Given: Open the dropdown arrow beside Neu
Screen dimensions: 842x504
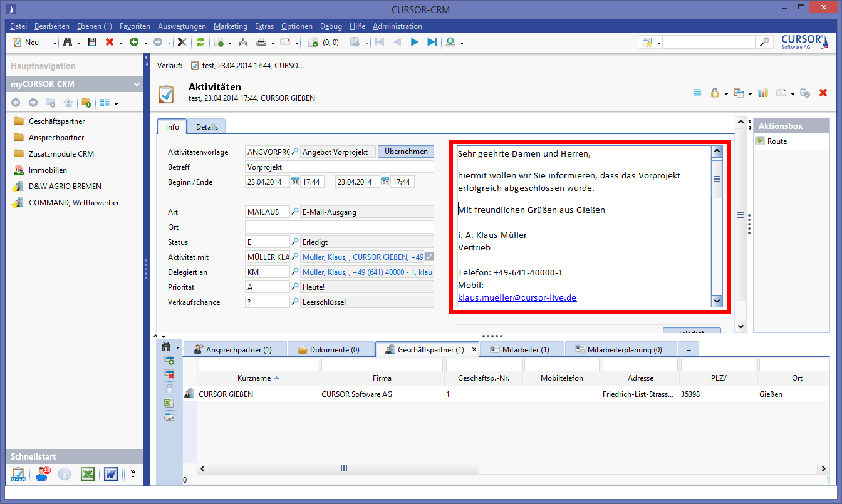Looking at the screenshot, I should (55, 43).
